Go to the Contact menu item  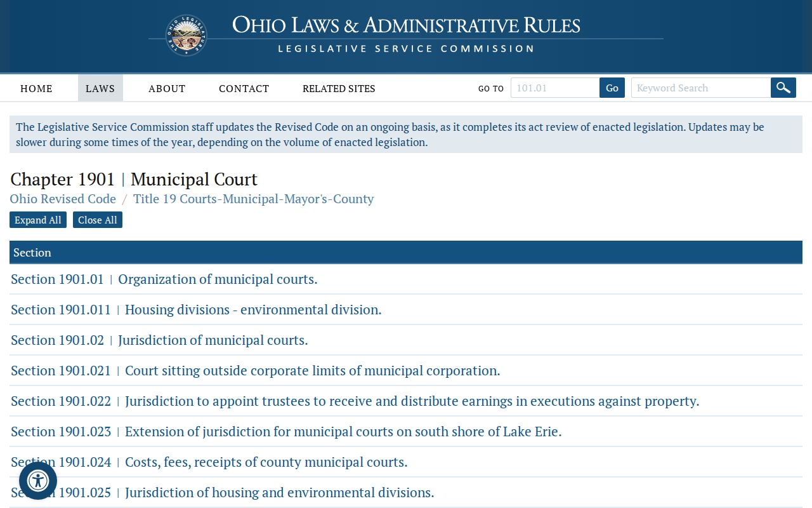244,88
